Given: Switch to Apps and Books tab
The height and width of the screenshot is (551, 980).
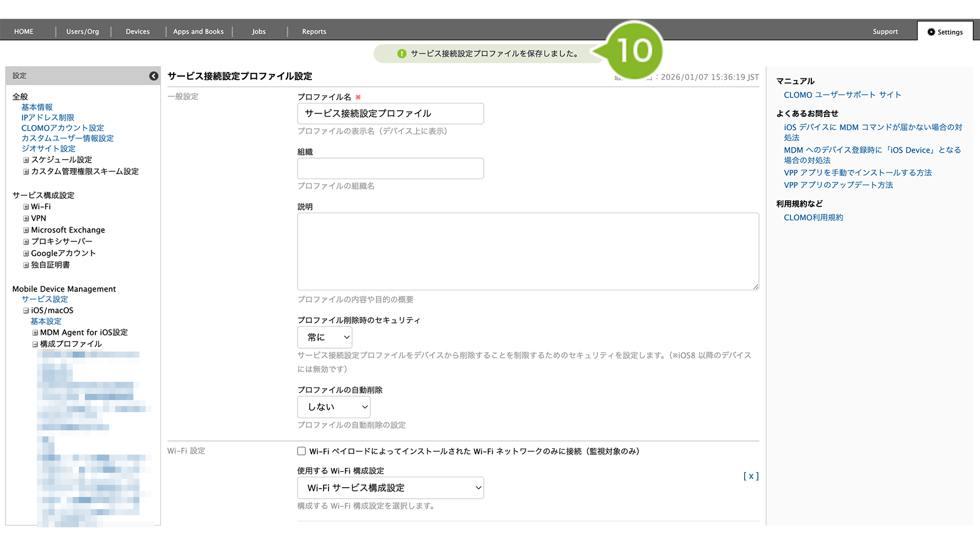Looking at the screenshot, I should tap(198, 31).
